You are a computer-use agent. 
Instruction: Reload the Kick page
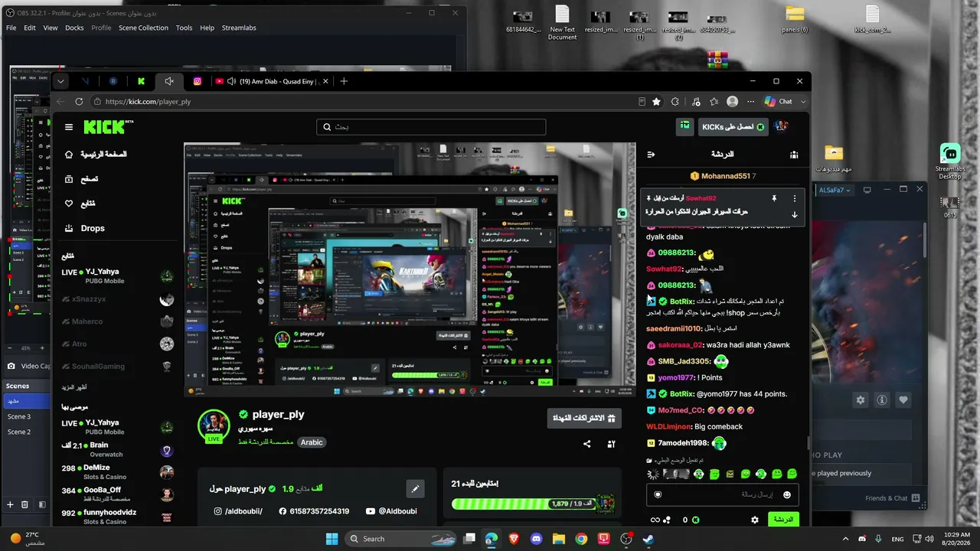coord(79,101)
